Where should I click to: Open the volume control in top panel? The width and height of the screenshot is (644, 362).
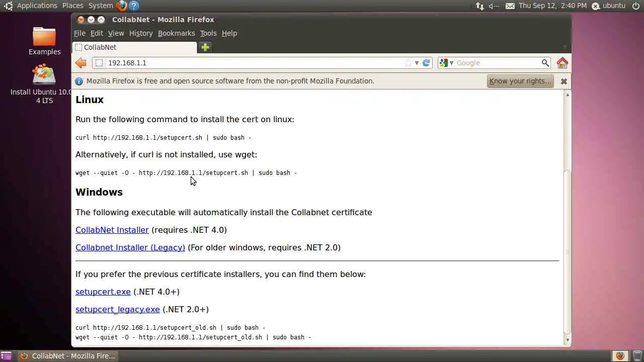(494, 6)
